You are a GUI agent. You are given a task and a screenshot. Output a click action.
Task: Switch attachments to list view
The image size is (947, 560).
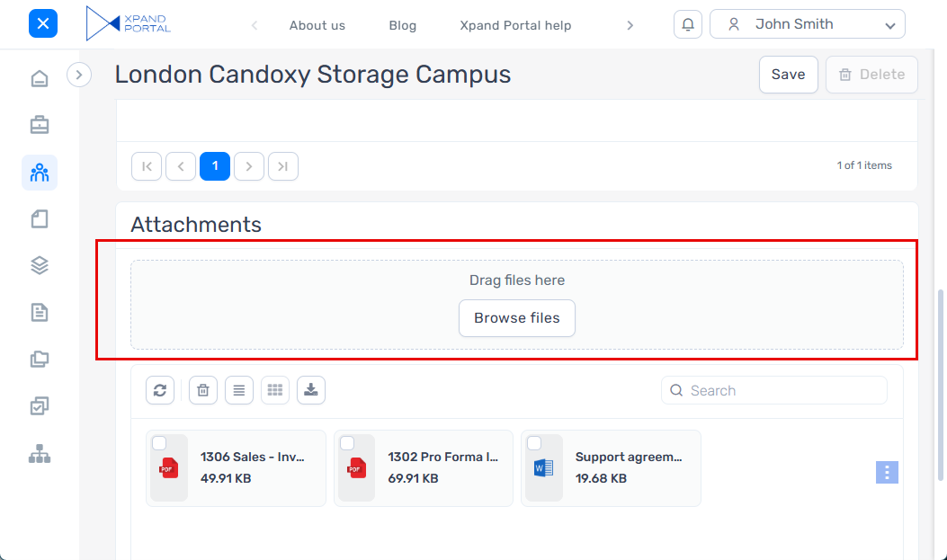pos(239,390)
